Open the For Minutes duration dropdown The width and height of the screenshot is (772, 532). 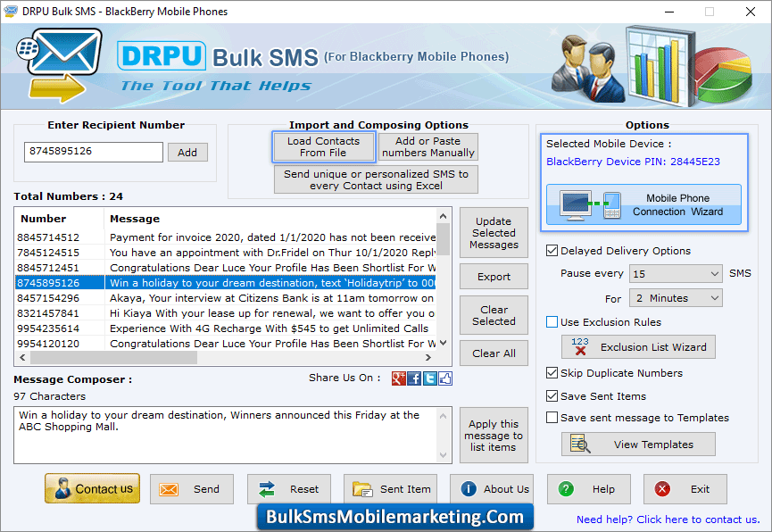(676, 298)
